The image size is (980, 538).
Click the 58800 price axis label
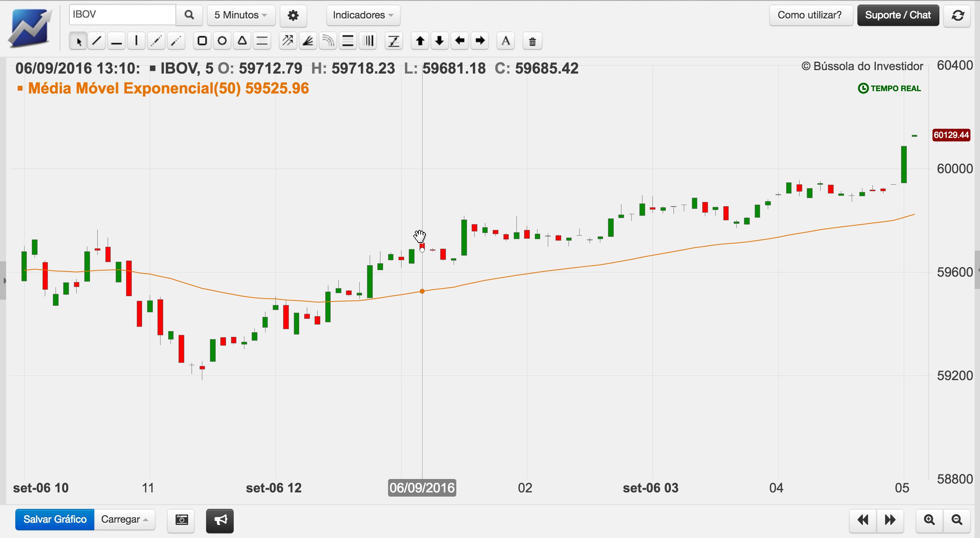pyautogui.click(x=955, y=479)
